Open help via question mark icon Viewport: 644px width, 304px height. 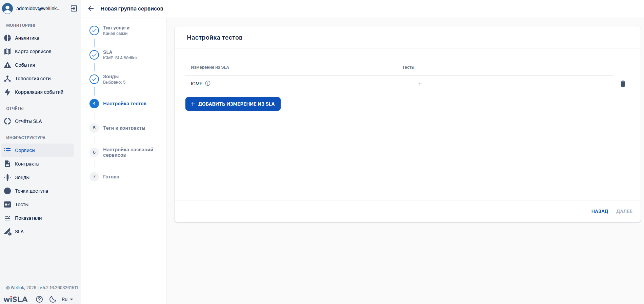coord(39,299)
